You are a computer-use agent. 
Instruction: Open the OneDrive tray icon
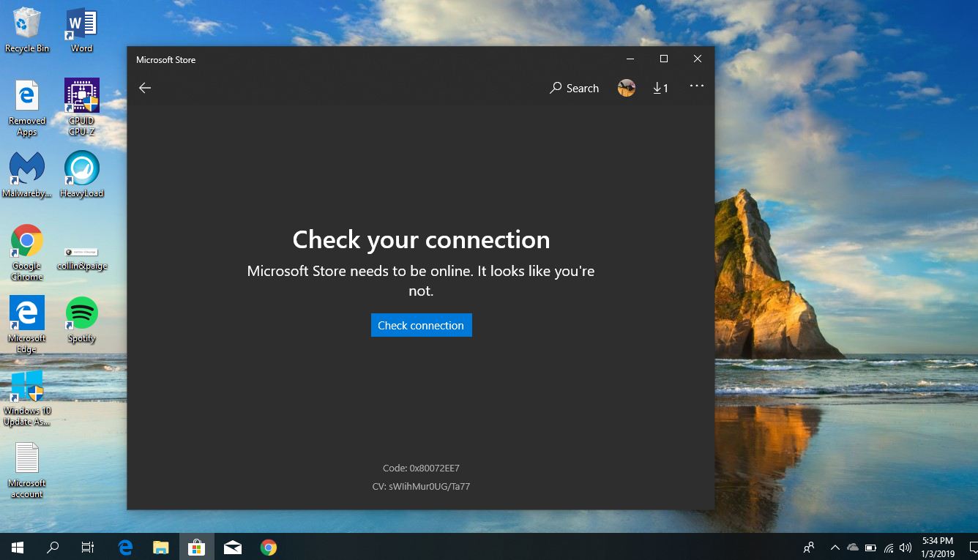click(x=853, y=547)
